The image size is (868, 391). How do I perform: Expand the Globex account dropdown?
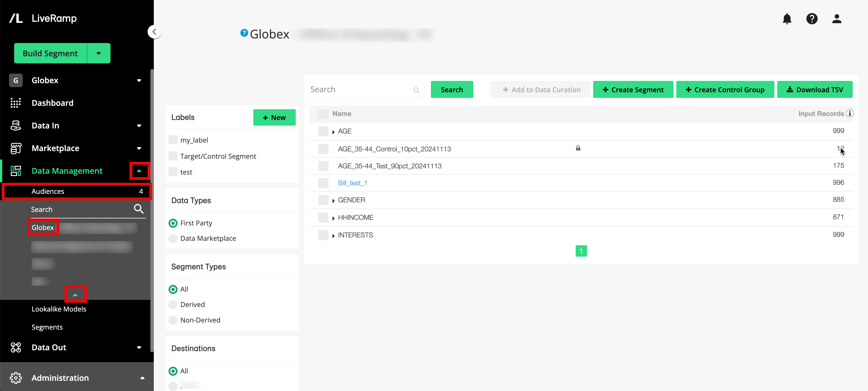click(x=139, y=80)
